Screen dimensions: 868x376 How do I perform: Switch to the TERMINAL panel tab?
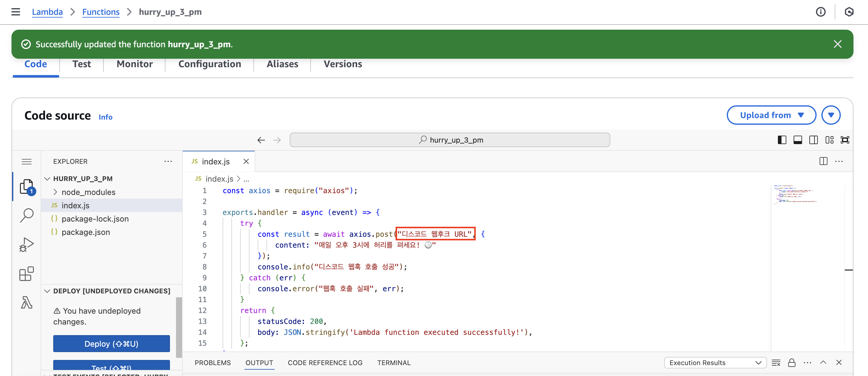[x=393, y=362]
